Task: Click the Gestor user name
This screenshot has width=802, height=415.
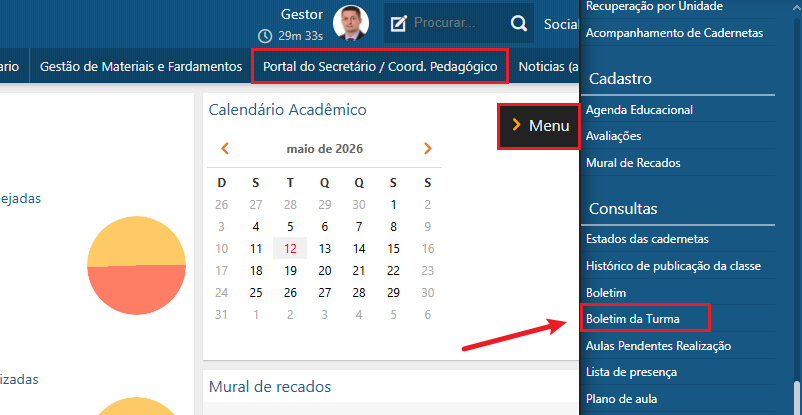Action: 302,14
